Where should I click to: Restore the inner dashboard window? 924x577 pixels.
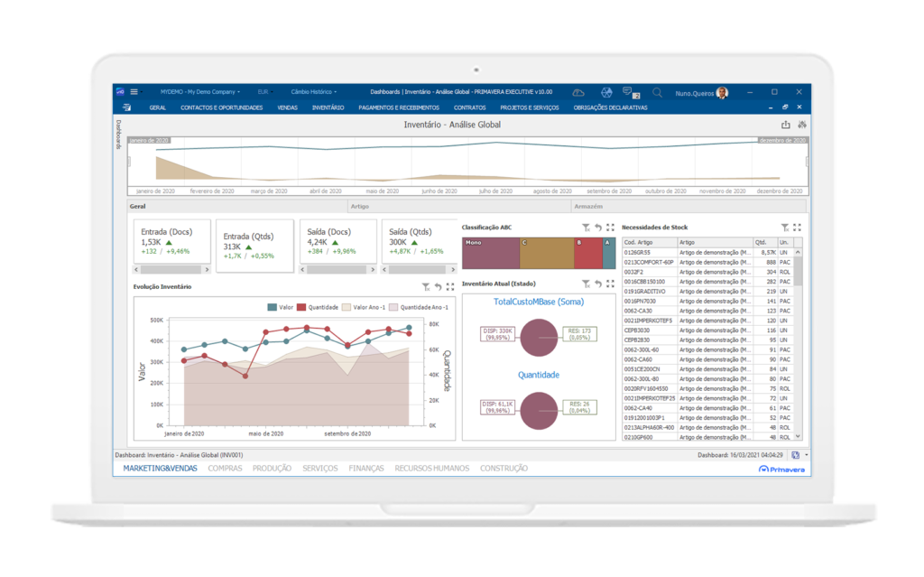click(x=785, y=107)
